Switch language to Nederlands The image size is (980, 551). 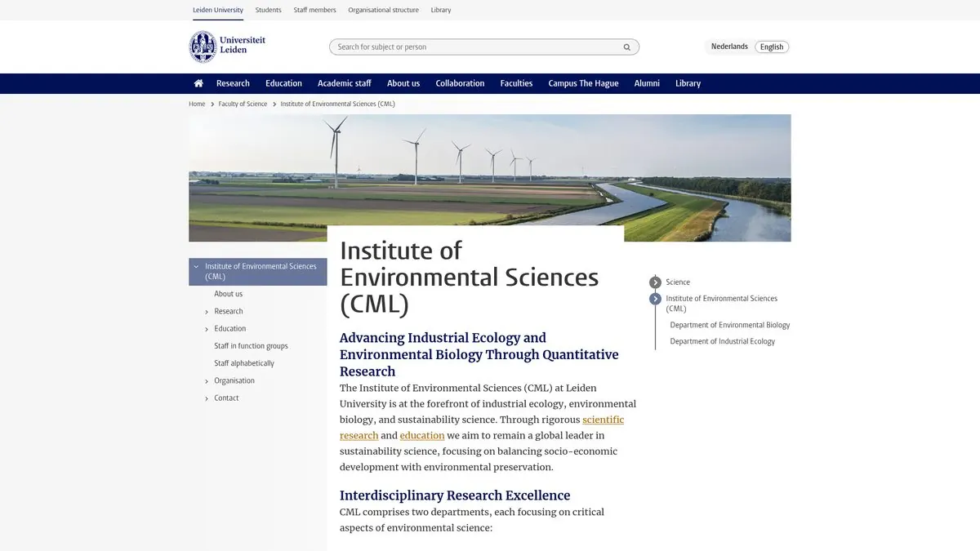click(x=729, y=47)
